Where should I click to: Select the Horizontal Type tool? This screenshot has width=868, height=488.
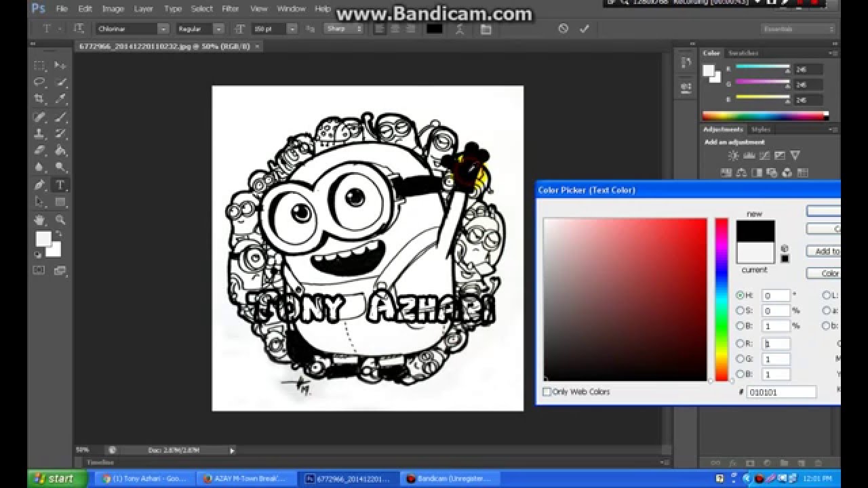point(60,185)
